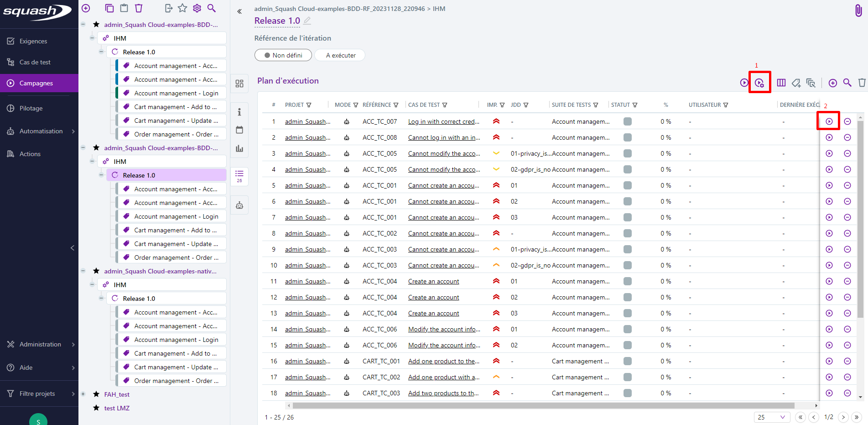Click the status square of row 5
The width and height of the screenshot is (868, 425).
pyautogui.click(x=628, y=185)
